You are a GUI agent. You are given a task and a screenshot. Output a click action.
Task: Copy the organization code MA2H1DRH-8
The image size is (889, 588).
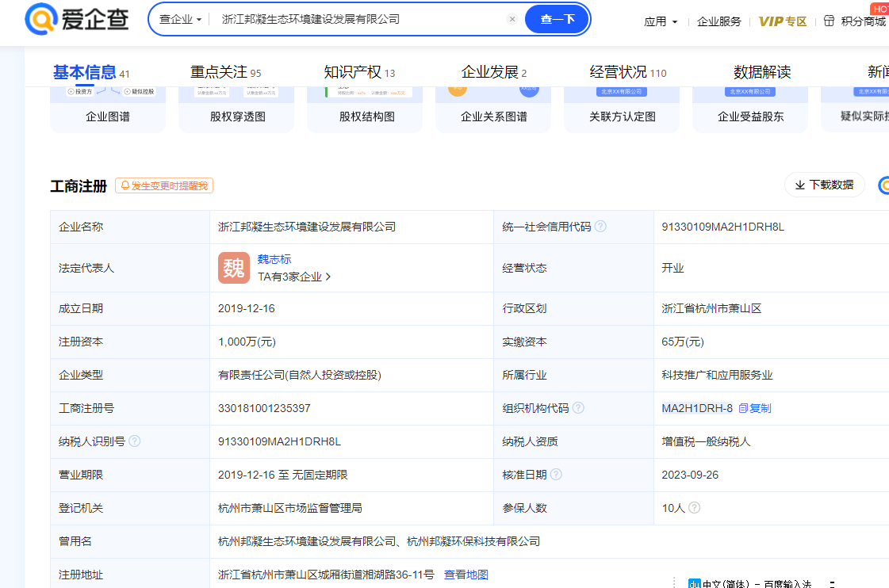755,408
